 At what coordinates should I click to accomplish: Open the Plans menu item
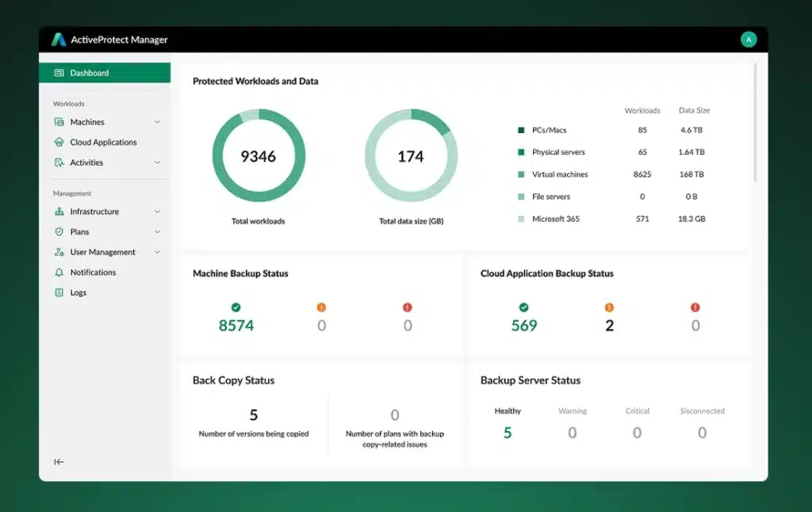click(105, 232)
